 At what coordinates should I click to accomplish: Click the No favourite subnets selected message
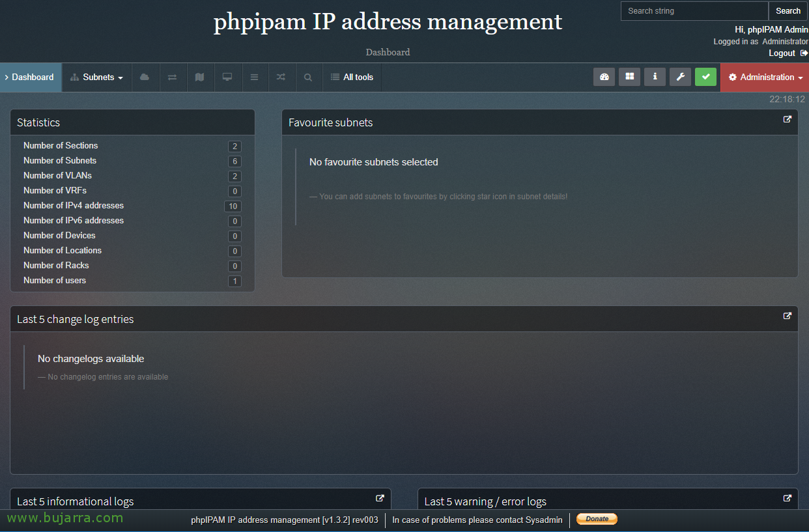coord(373,162)
